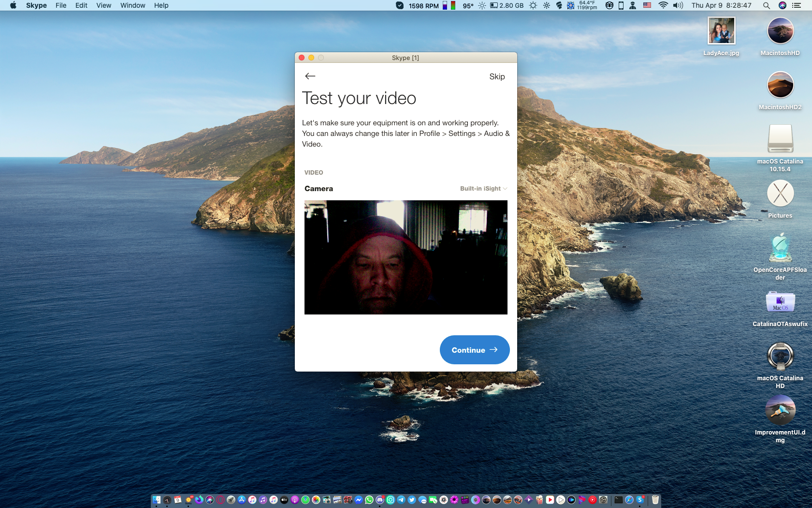Open Calendar from the Dock
Screen dimensions: 812x508
(x=177, y=500)
